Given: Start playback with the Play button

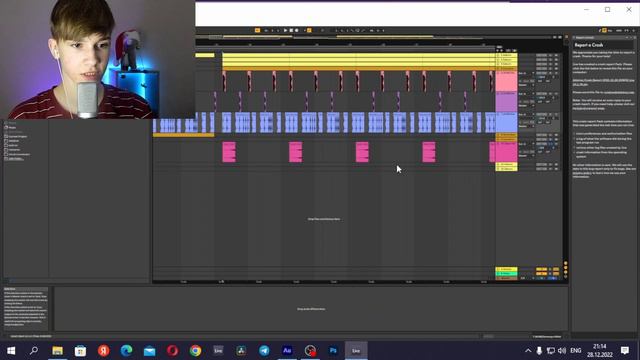Looking at the screenshot, I should pyautogui.click(x=285, y=30).
